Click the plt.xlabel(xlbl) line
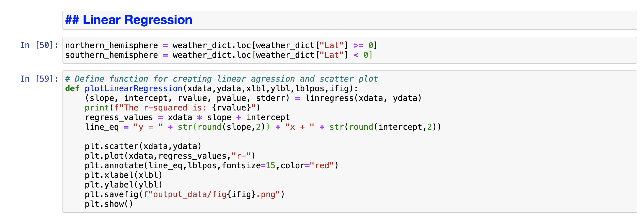 124,175
